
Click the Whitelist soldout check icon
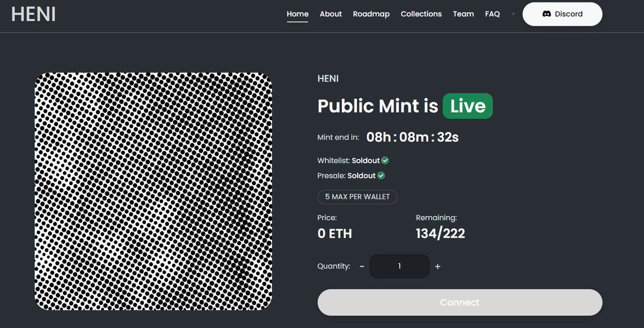pos(385,161)
